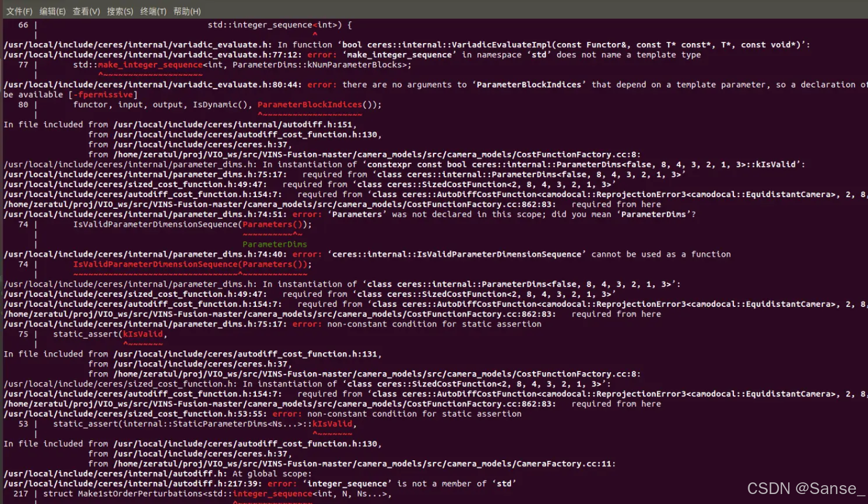This screenshot has height=504, width=868.
Task: Select the kIsValid token on line 75
Action: click(x=143, y=334)
